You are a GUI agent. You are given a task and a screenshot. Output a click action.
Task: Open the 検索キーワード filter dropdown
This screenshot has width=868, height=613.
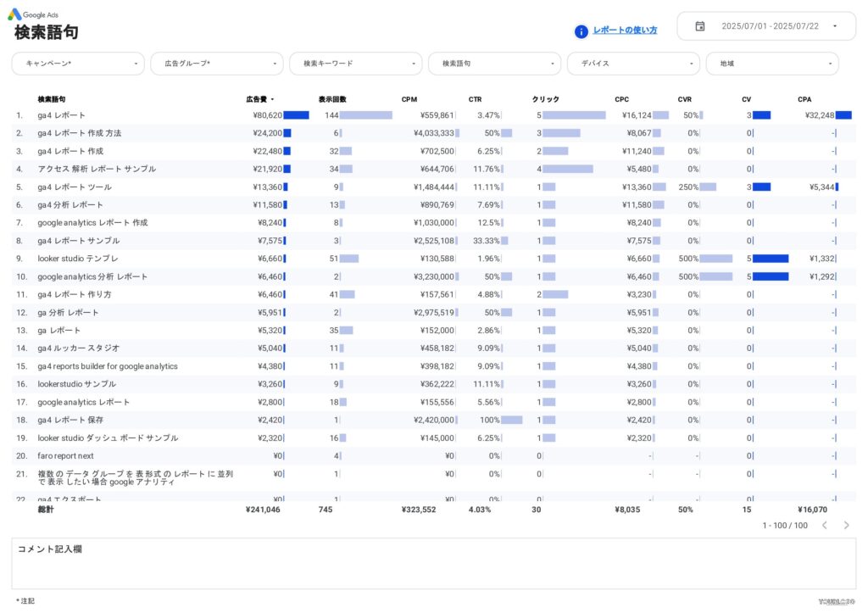(355, 63)
